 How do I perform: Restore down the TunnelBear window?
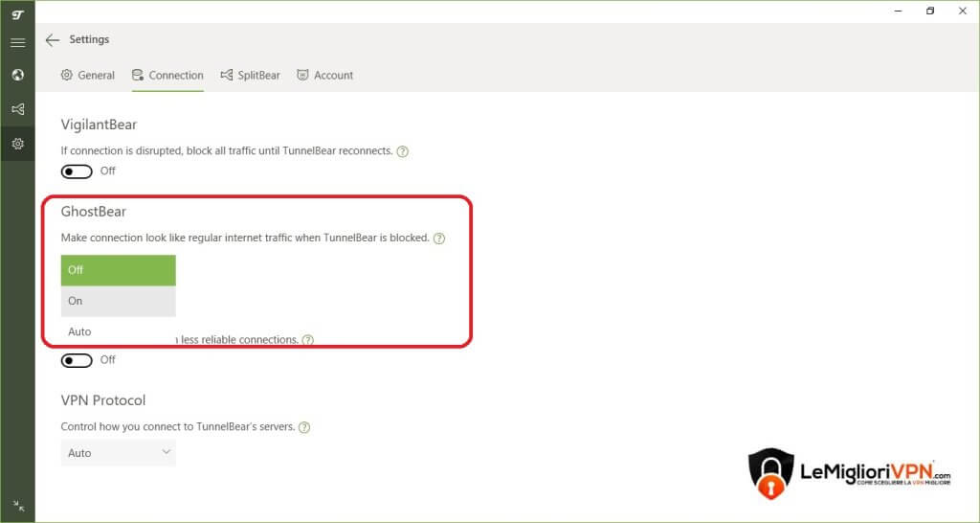click(x=930, y=11)
